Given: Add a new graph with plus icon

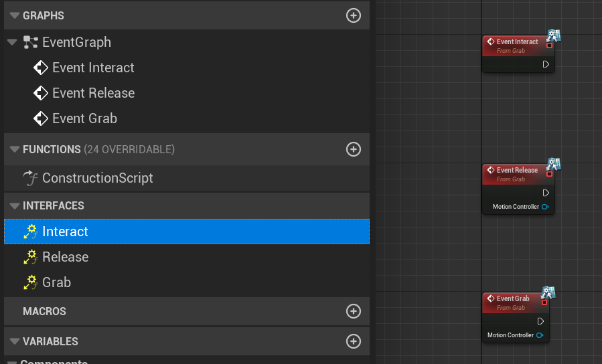Looking at the screenshot, I should (354, 15).
